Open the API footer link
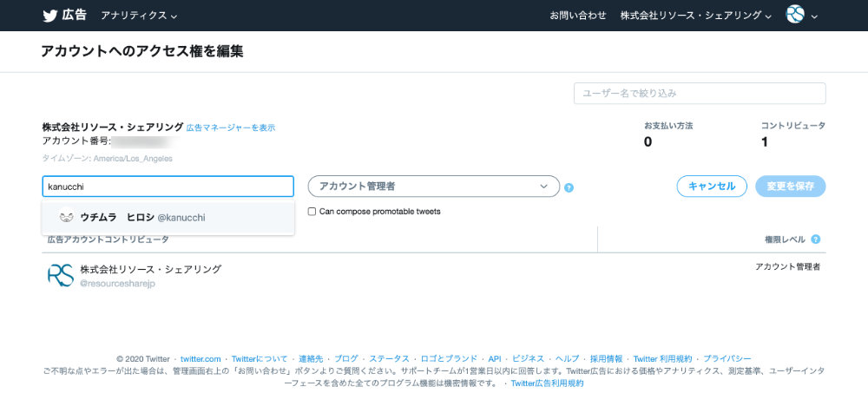The image size is (868, 393). pyautogui.click(x=495, y=358)
